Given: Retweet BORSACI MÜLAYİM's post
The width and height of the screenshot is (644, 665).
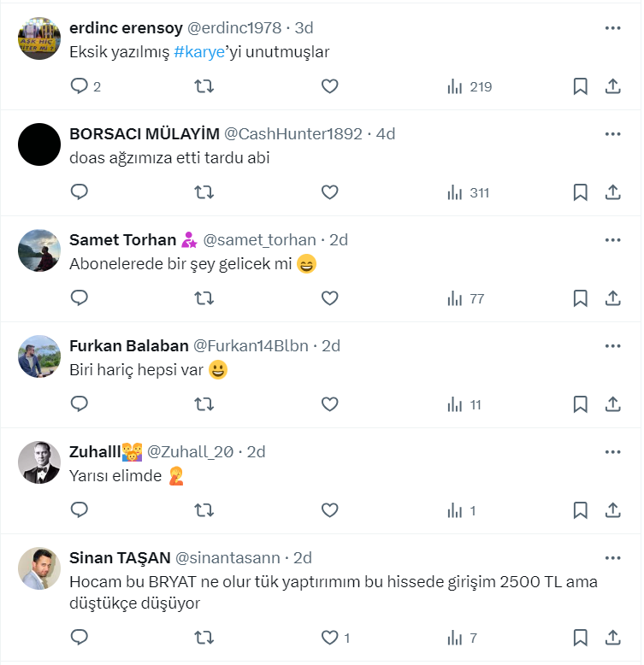Looking at the screenshot, I should pos(204,192).
